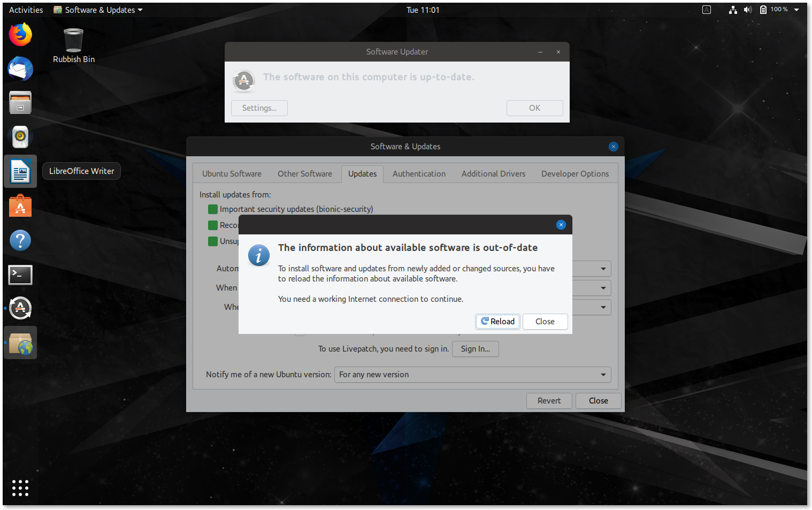Toggle the unsupported updates checkbox
Viewport: 812px width, 510px height.
click(213, 241)
